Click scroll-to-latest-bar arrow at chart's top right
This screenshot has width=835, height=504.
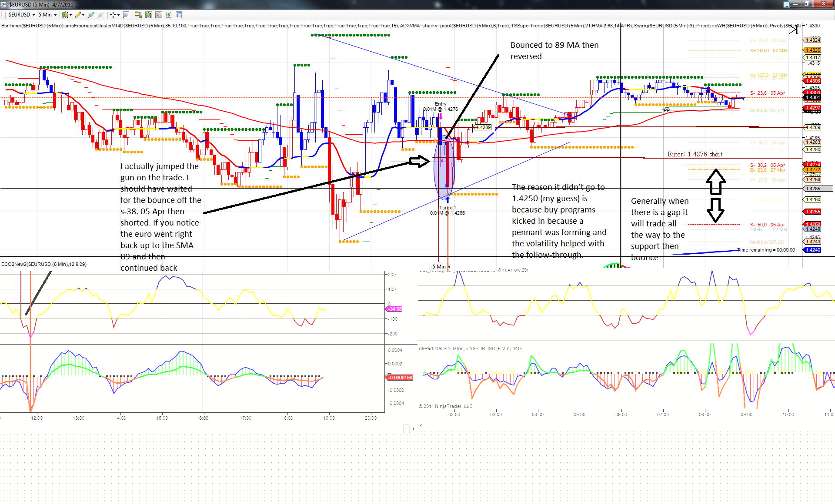[793, 30]
